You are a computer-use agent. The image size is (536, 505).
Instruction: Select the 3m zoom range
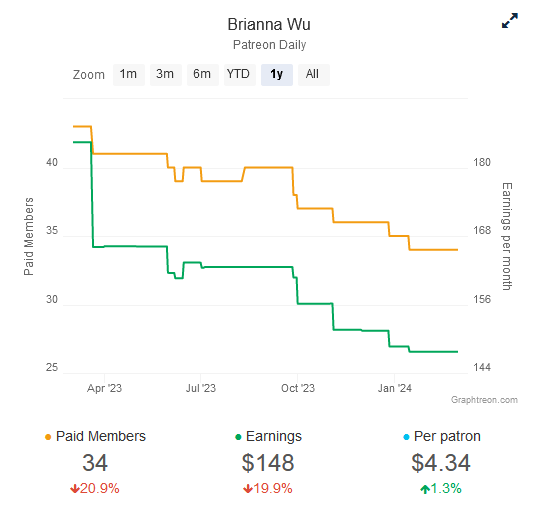click(x=165, y=75)
